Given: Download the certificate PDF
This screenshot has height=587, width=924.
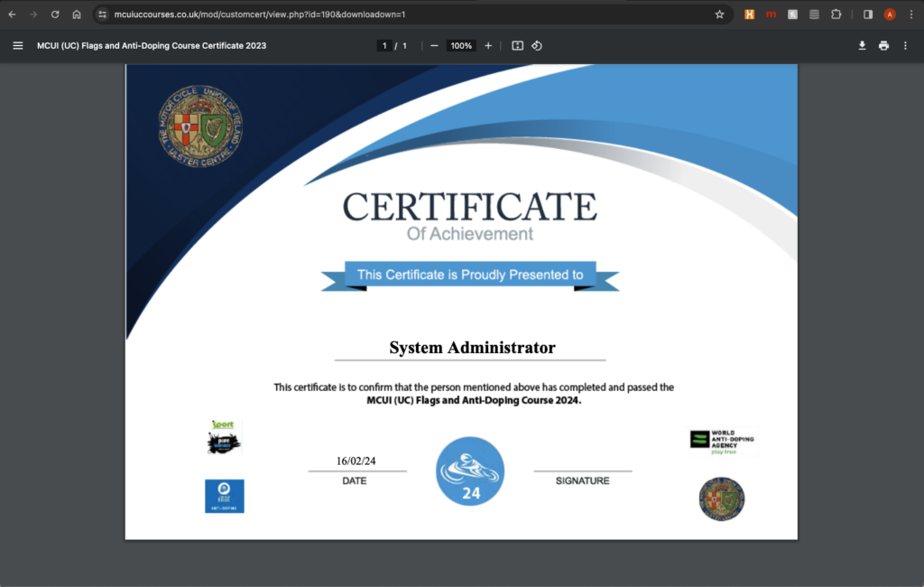Looking at the screenshot, I should (x=862, y=45).
